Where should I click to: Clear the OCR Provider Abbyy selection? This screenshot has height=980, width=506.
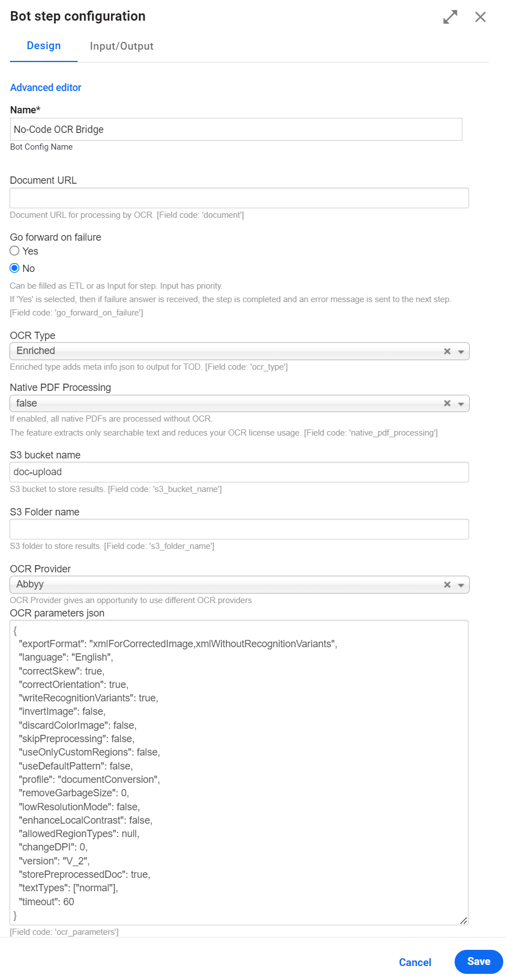tap(447, 585)
